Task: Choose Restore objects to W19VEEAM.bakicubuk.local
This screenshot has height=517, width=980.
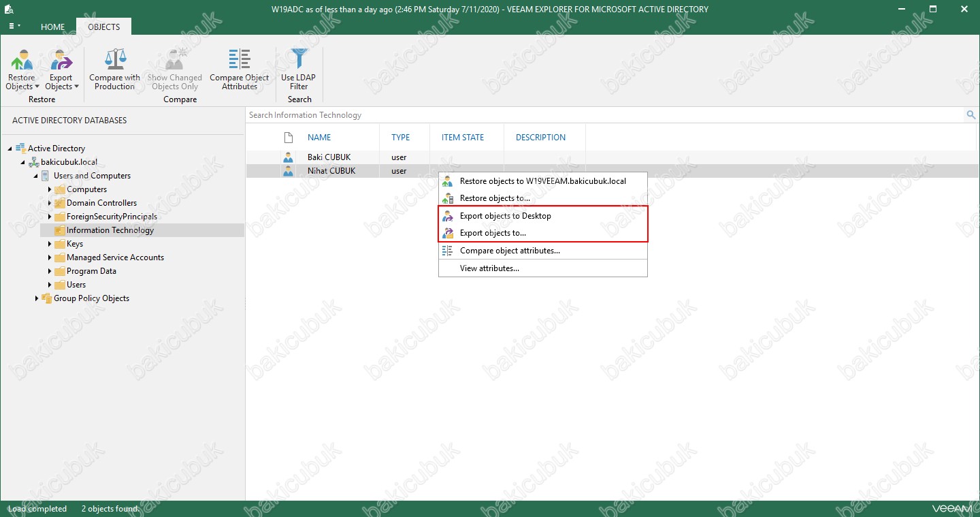Action: click(x=542, y=181)
